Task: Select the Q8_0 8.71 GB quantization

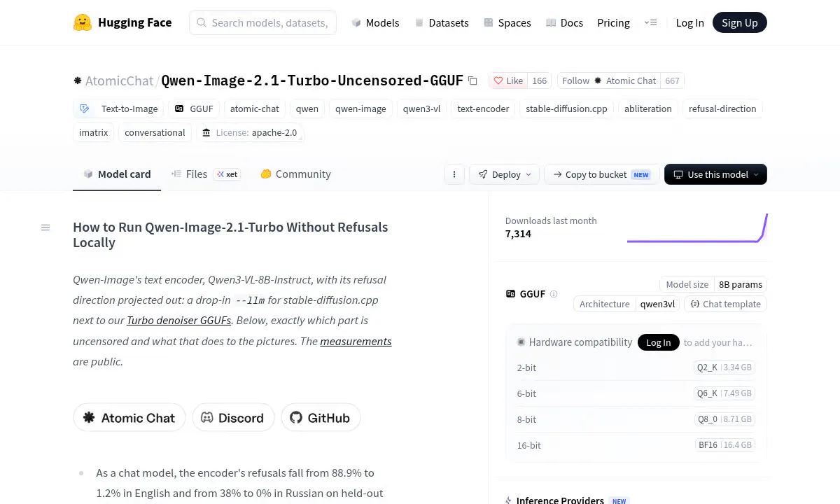Action: [724, 419]
